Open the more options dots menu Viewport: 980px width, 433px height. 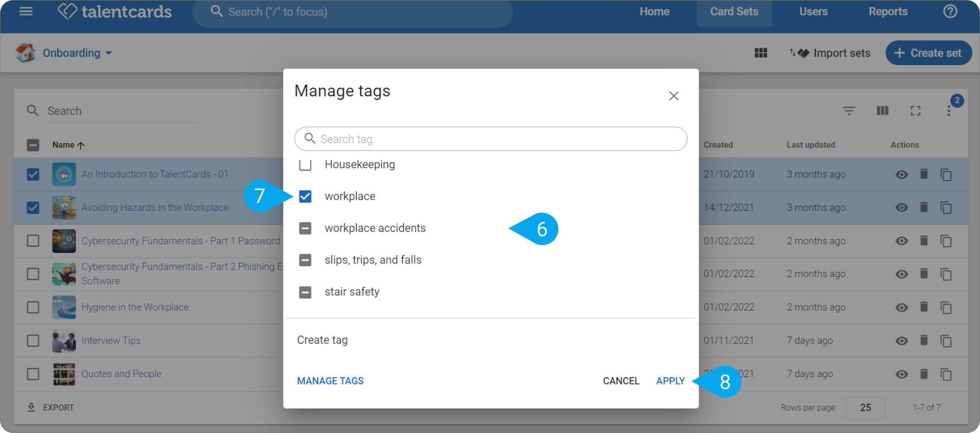(x=948, y=111)
